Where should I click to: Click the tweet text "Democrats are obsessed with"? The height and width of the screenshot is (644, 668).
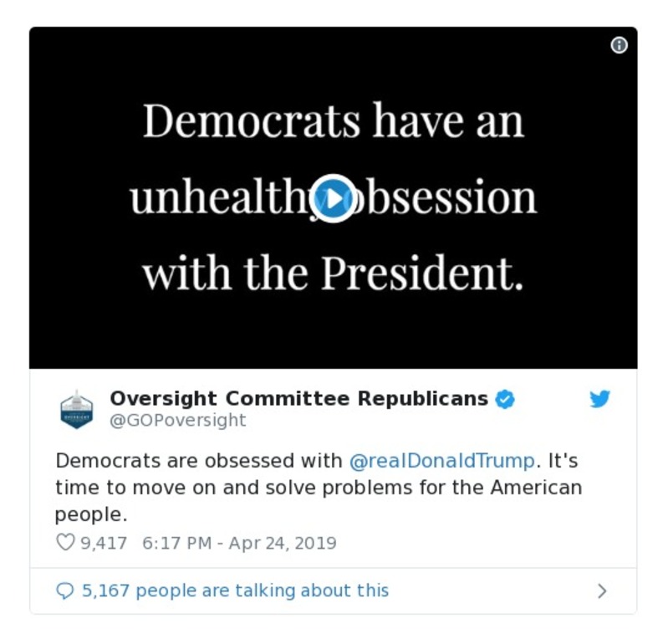[199, 460]
